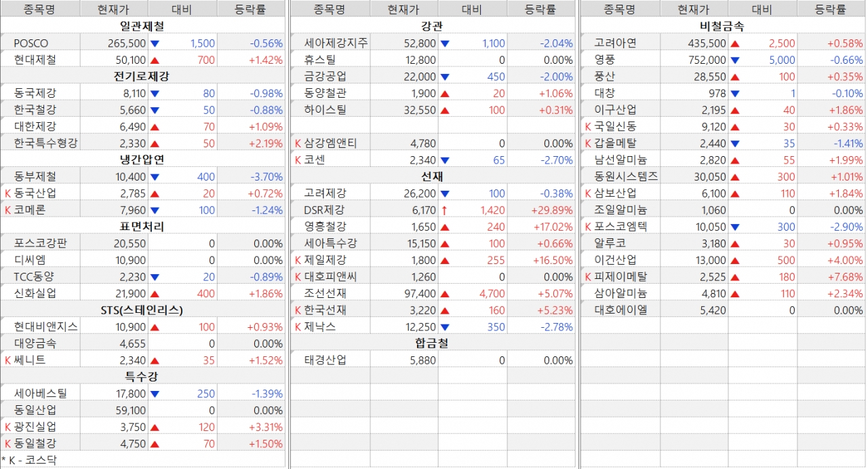Image resolution: width=868 pixels, height=469 pixels.
Task: Click the 대호에이엘 stock name
Action: [x=621, y=310]
